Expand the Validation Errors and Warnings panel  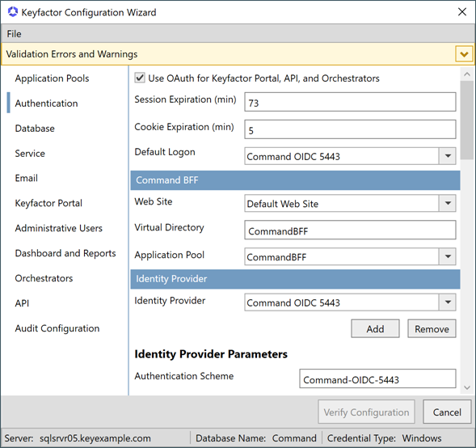[464, 54]
